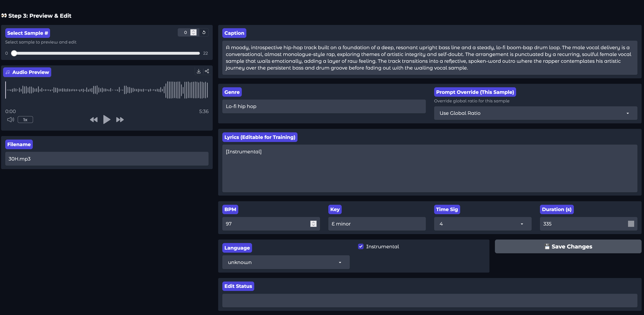Open the Language dropdown
The image size is (644, 315).
(x=285, y=262)
